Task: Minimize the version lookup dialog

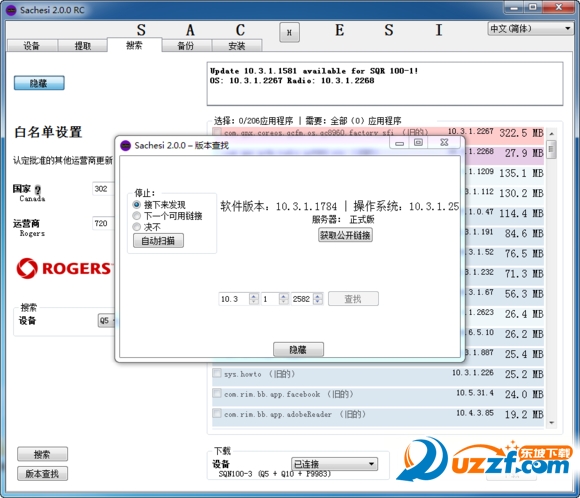Action: click(x=399, y=143)
